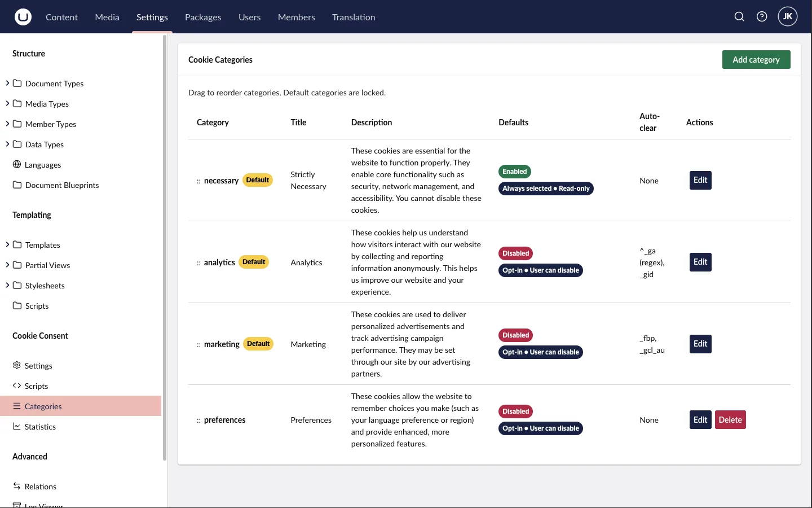Image resolution: width=812 pixels, height=508 pixels.
Task: Click the Cookie Consent Settings gear icon
Action: pyautogui.click(x=17, y=366)
